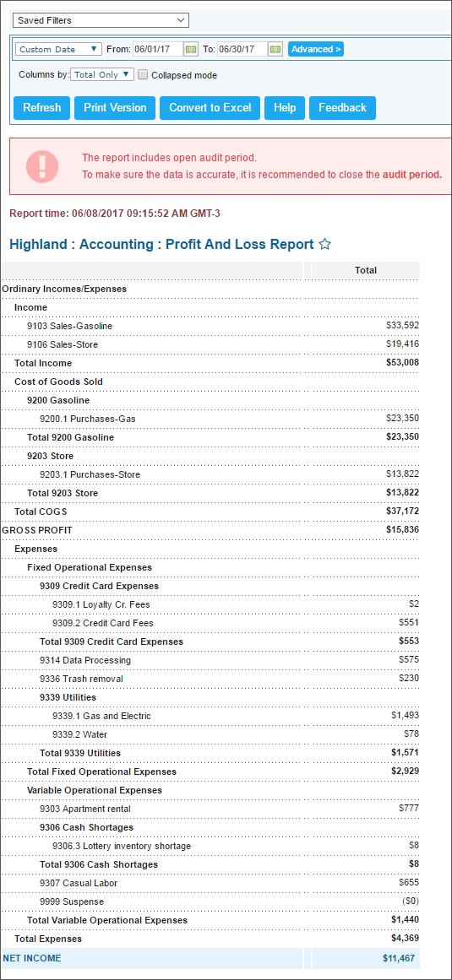Refresh the report
The width and height of the screenshot is (452, 980).
[x=42, y=107]
